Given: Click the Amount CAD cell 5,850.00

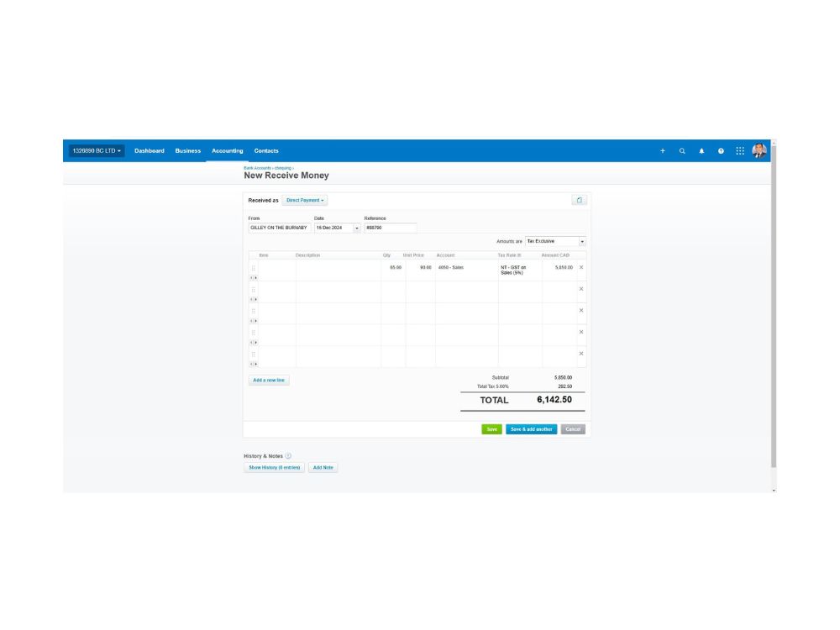Looking at the screenshot, I should (559, 270).
